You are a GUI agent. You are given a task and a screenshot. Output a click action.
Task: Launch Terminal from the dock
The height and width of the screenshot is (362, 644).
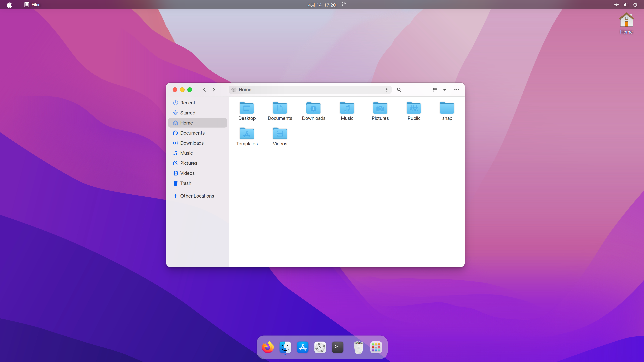tap(337, 347)
